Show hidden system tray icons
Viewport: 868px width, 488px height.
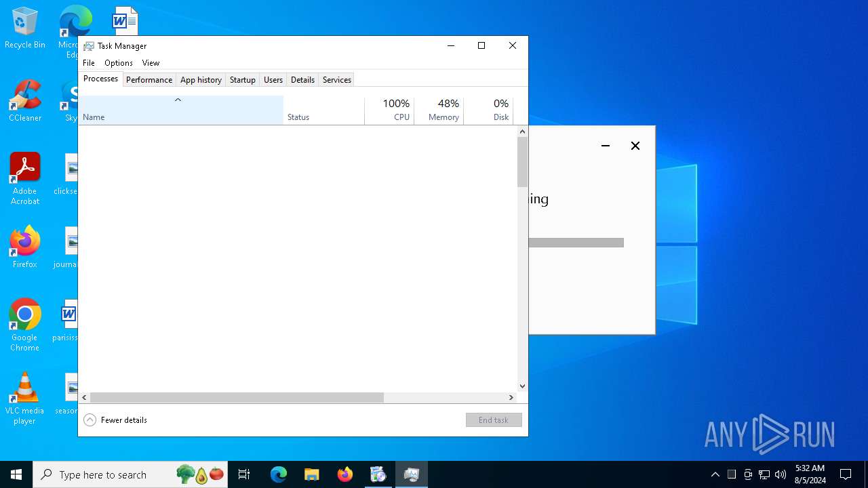tap(715, 474)
